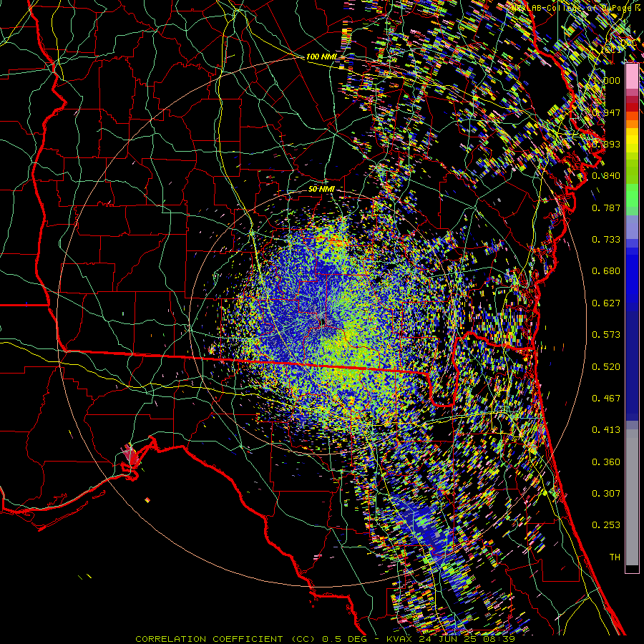Click the pink-red echo patch on the Gulf coast
The height and width of the screenshot is (644, 644).
[x=130, y=456]
